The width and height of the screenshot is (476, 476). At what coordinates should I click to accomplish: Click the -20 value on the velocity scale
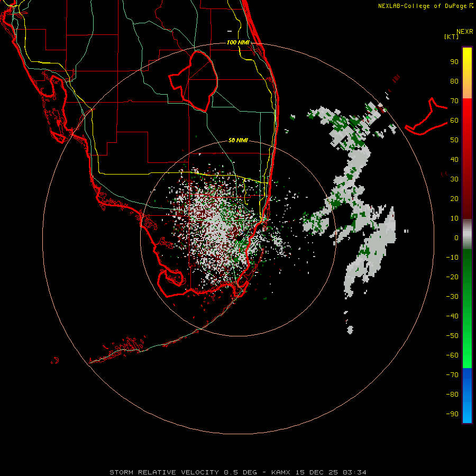(452, 277)
